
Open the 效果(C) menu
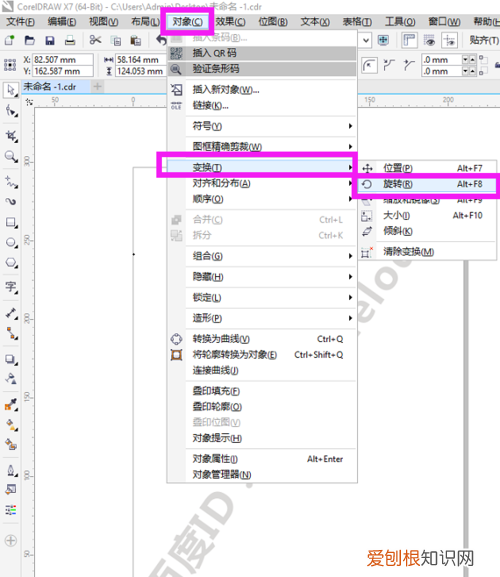coord(230,22)
